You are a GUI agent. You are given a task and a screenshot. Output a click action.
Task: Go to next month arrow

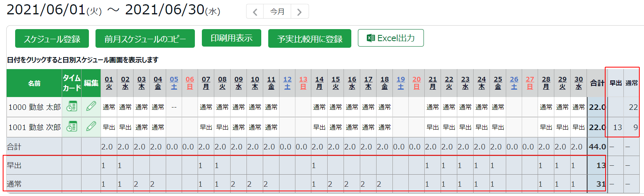(x=299, y=12)
